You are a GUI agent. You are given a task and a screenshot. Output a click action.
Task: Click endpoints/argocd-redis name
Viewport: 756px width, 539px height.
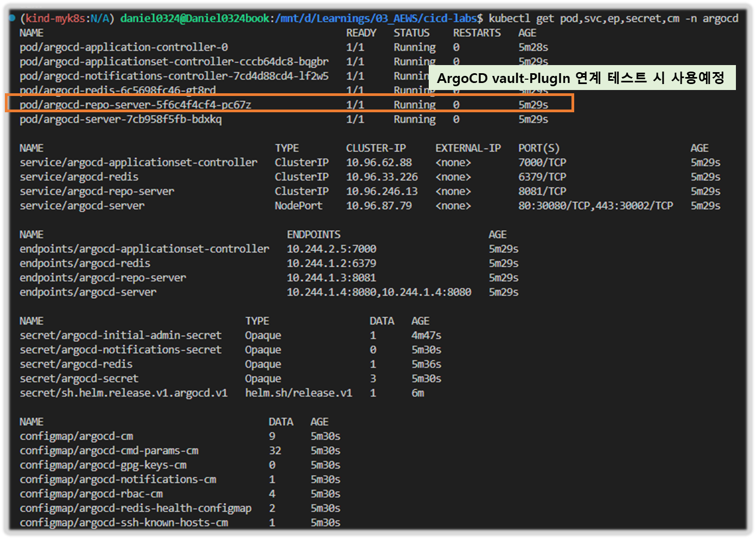pyautogui.click(x=85, y=263)
